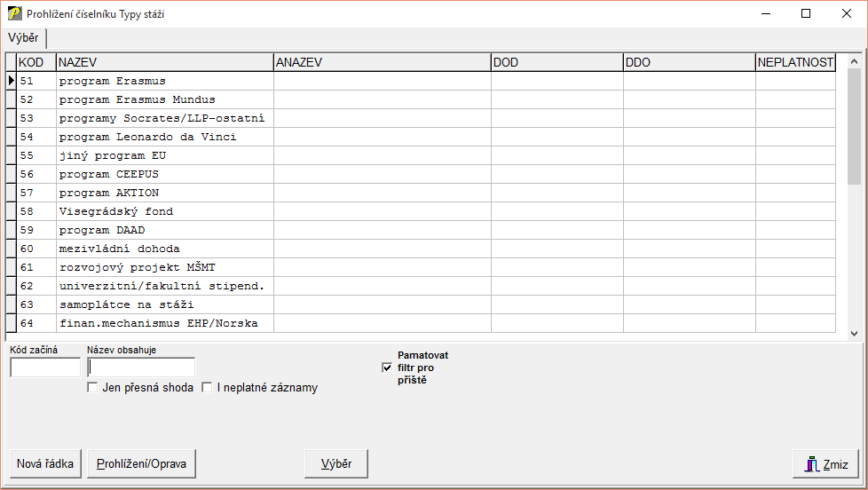Click the current row indicator arrow
Screen dimensions: 868x490
(11, 81)
